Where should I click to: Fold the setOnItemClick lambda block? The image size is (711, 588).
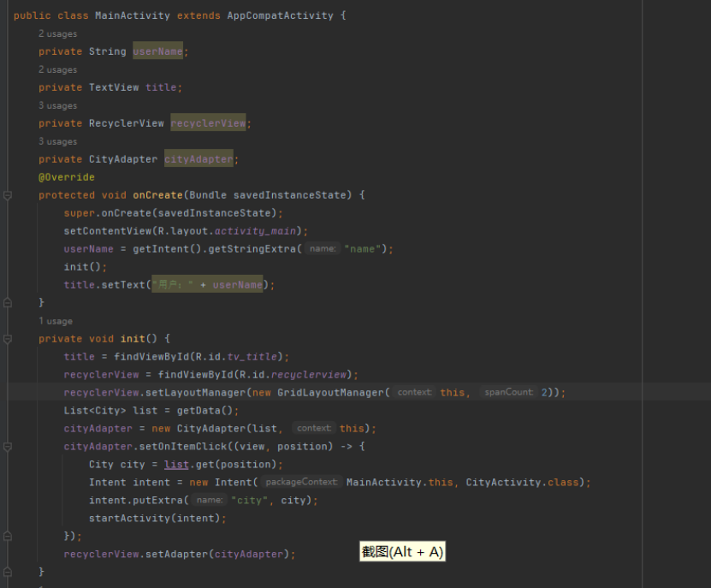pyautogui.click(x=8, y=447)
